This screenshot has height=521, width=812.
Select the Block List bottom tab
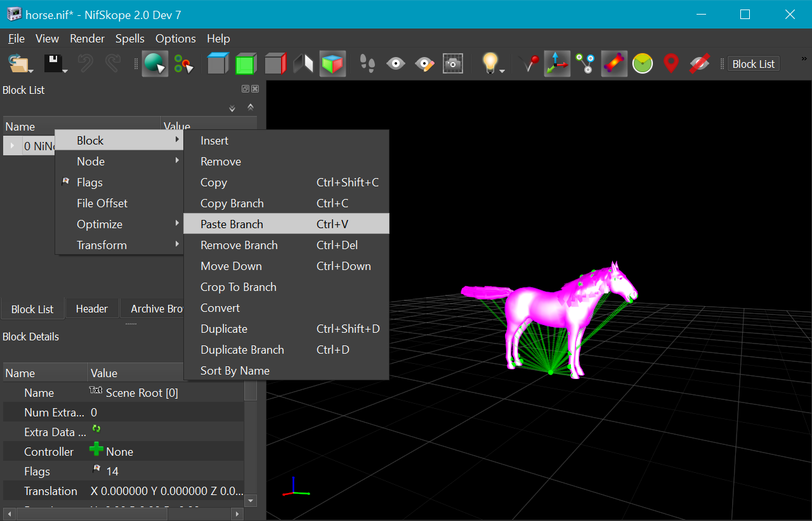pyautogui.click(x=32, y=309)
